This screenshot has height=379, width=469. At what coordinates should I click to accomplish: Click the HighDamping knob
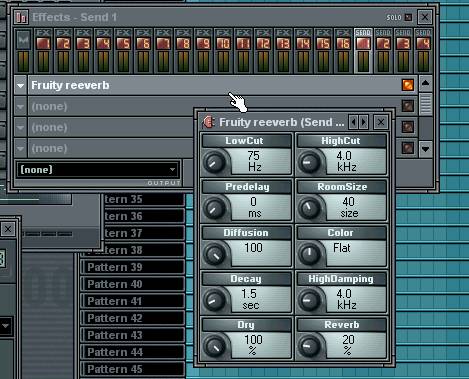pyautogui.click(x=309, y=300)
